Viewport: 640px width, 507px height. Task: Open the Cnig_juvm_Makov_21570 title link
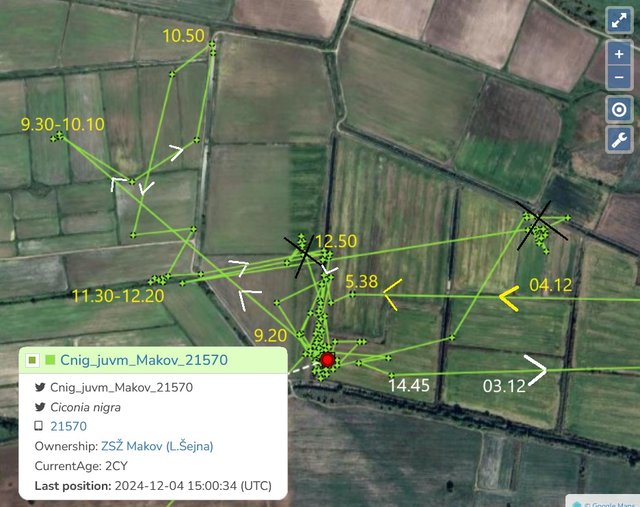click(144, 360)
